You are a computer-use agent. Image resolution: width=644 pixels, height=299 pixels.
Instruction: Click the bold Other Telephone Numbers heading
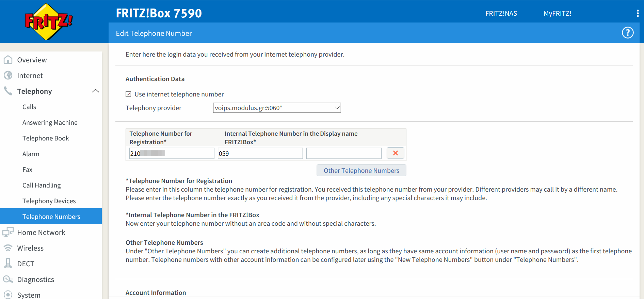[164, 243]
